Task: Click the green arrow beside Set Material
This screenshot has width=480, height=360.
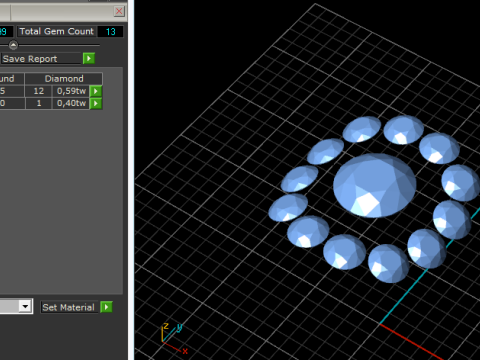Action: (x=106, y=307)
